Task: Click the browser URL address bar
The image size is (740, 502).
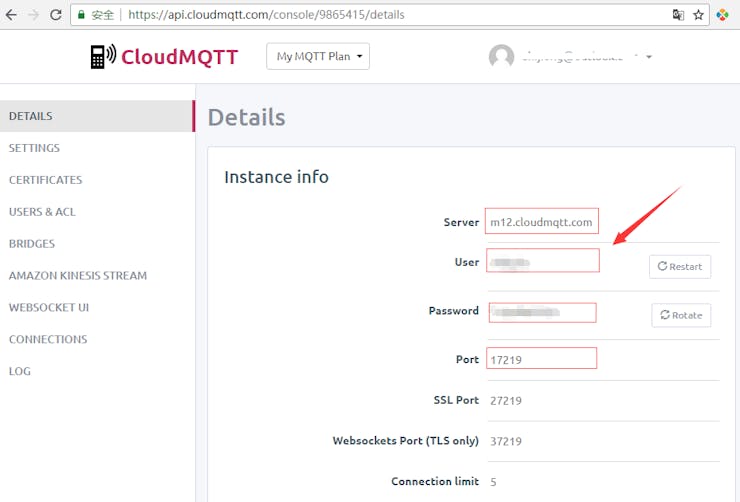Action: click(389, 15)
